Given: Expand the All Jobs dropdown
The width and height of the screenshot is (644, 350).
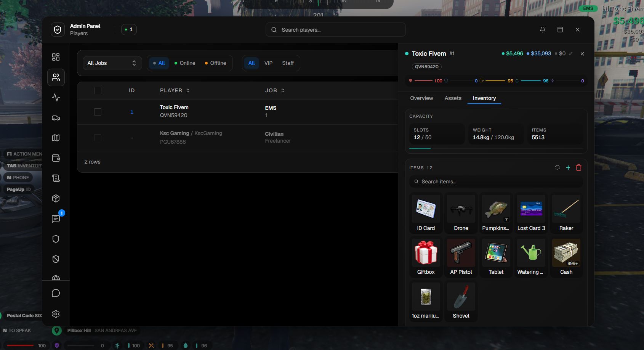Looking at the screenshot, I should (x=112, y=63).
